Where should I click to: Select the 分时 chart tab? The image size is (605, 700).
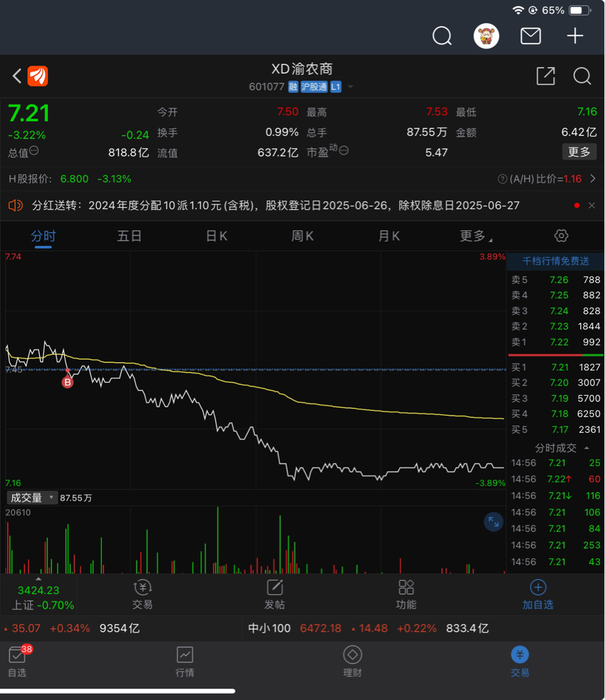click(43, 236)
